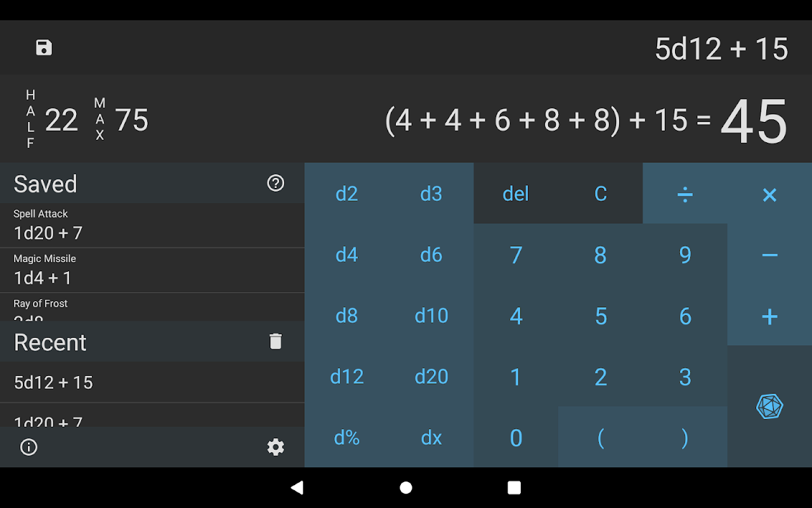Insert an opening parenthesis
Viewport: 812px width, 508px height.
[x=601, y=438]
